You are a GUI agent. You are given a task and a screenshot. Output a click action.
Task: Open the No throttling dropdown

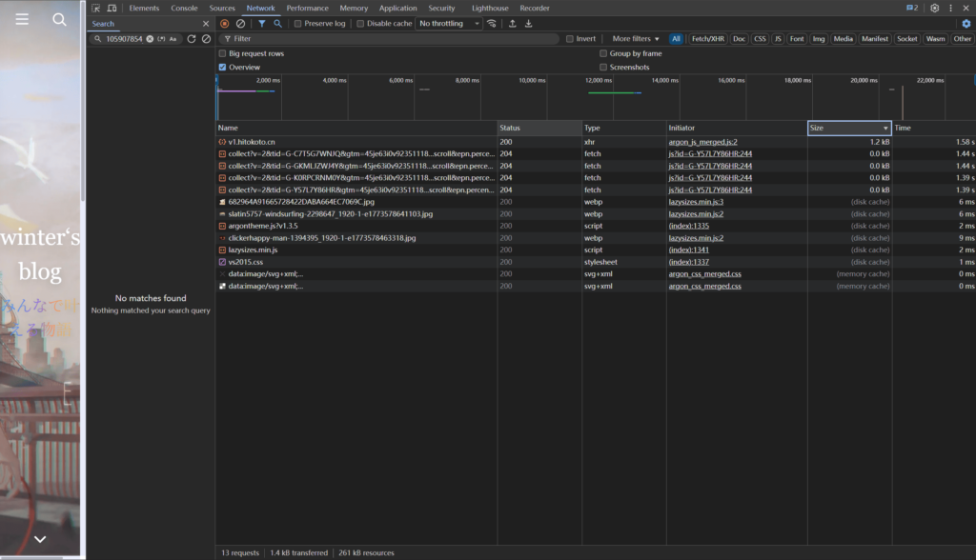pyautogui.click(x=448, y=24)
